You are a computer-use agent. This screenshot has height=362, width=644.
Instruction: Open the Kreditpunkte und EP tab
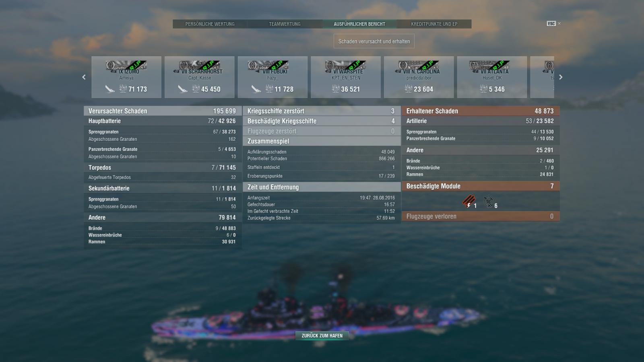pyautogui.click(x=434, y=24)
